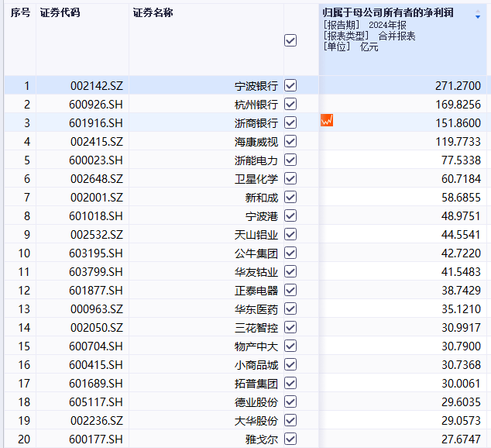This screenshot has width=491, height=448.
Task: Click security code 002236.SZ
Action: (96, 420)
